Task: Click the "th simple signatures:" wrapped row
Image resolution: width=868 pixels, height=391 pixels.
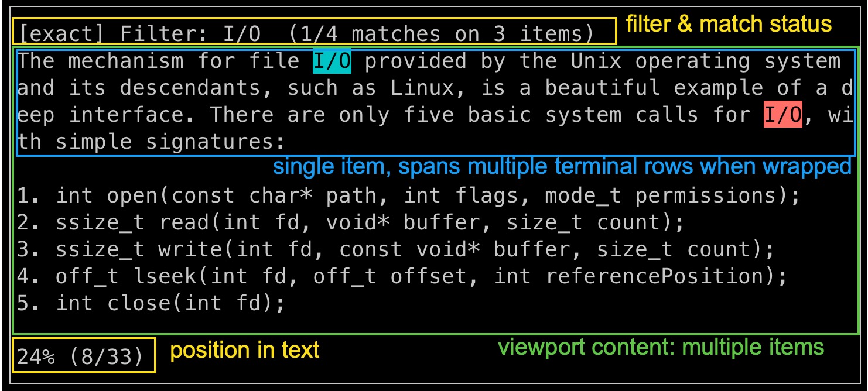Action: [151, 142]
